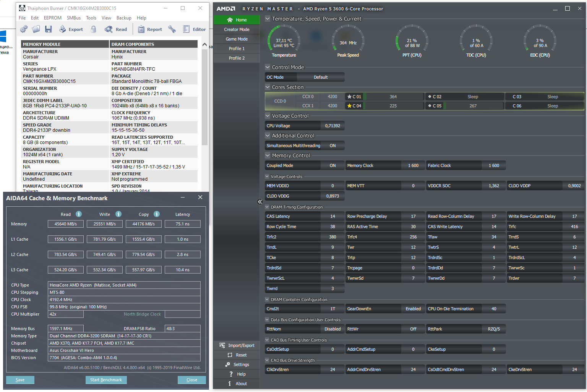The image size is (587, 392).
Task: Click the wrench icon in Thaiphoon Burner toolbar
Action: tap(172, 29)
